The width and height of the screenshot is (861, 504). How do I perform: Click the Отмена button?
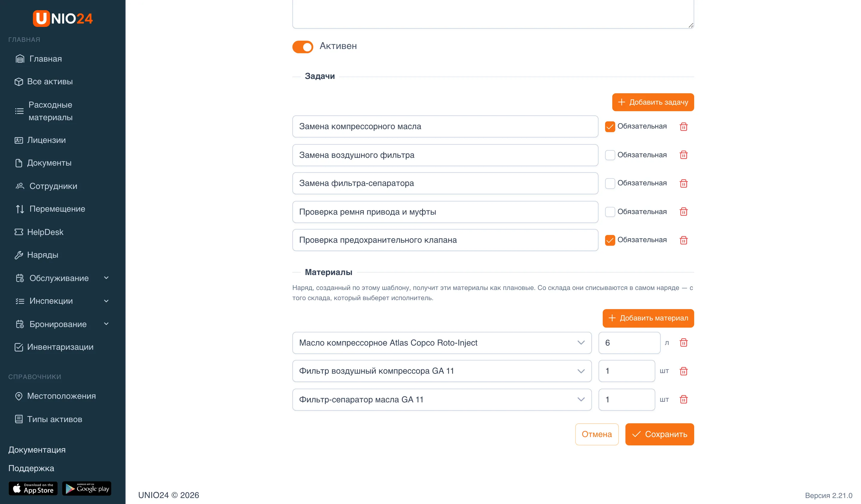596,434
